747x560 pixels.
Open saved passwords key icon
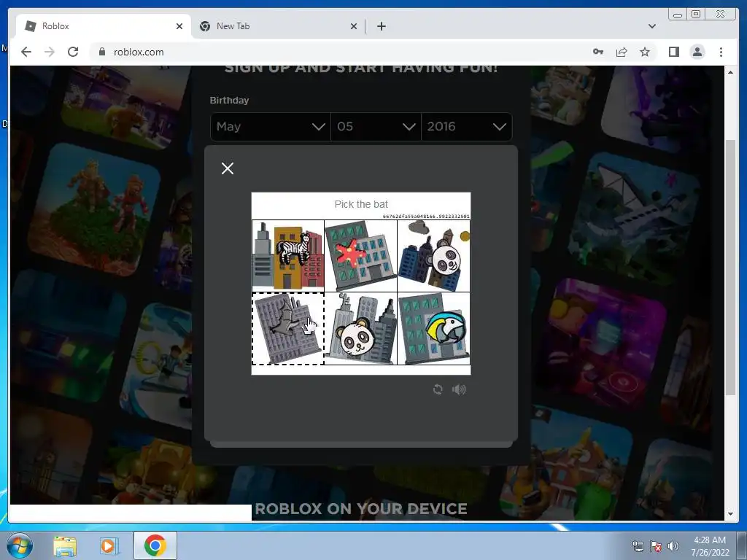click(598, 52)
